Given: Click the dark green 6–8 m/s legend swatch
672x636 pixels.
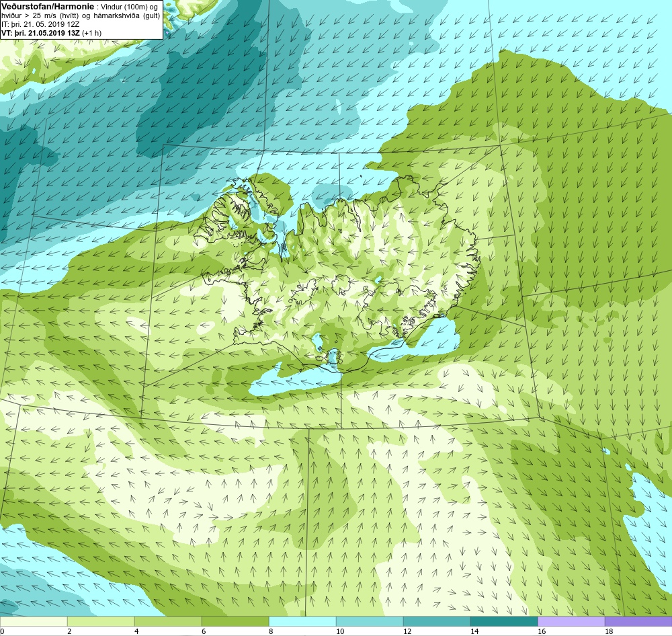Looking at the screenshot, I should point(235,621).
